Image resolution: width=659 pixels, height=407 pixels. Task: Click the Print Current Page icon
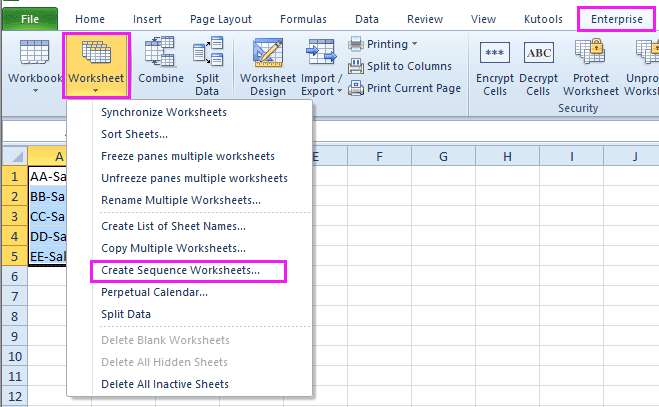[x=356, y=88]
